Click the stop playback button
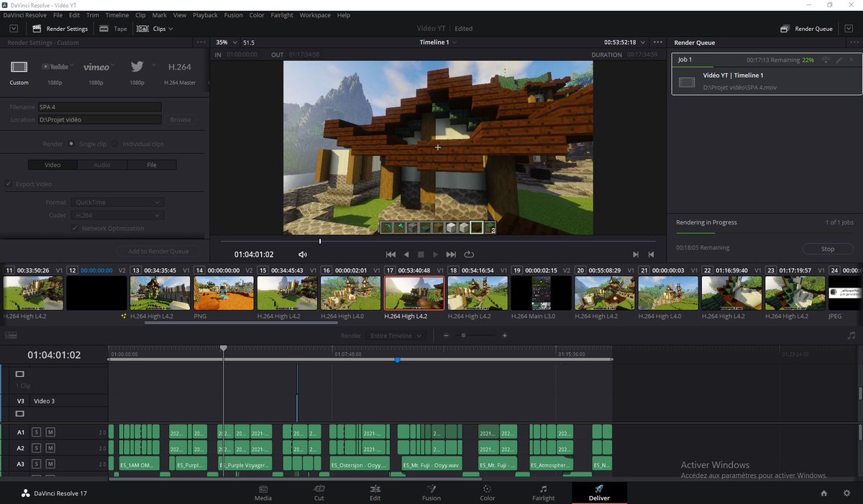 tap(421, 255)
